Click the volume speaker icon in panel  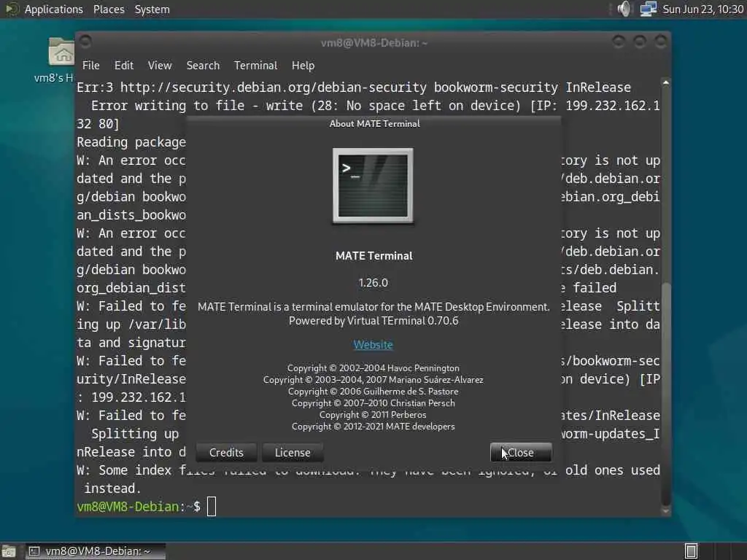point(624,9)
